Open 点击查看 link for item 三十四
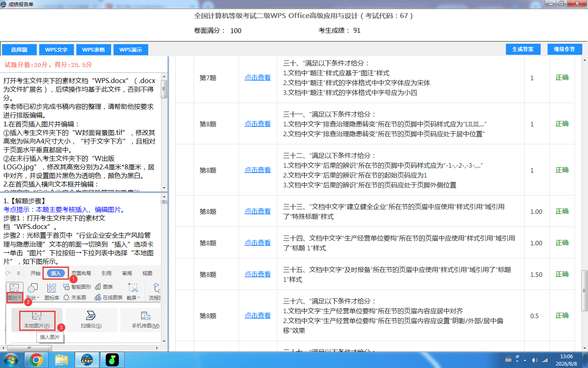Image resolution: width=588 pixels, height=368 pixels. coord(258,243)
